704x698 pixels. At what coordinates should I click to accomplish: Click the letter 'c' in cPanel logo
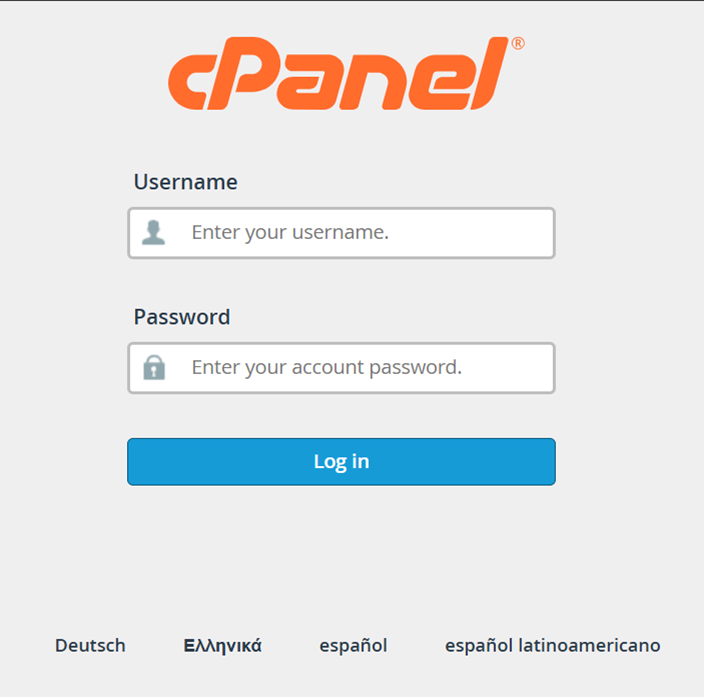coord(193,84)
